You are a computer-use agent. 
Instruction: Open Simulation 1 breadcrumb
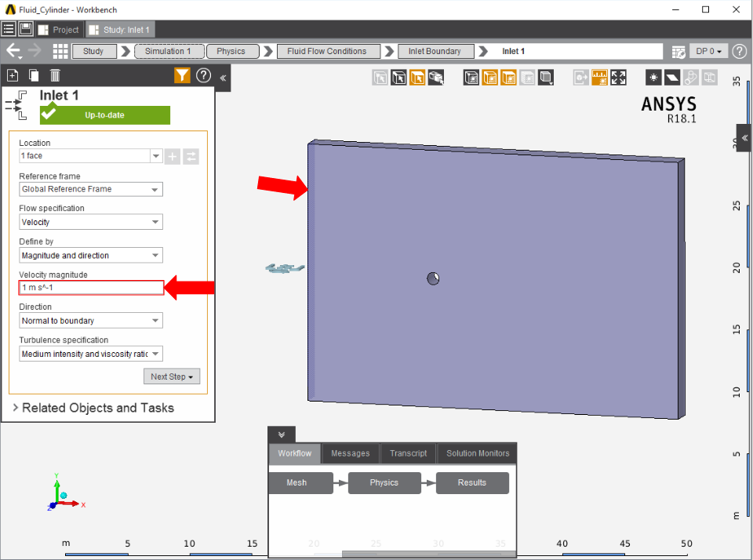tap(169, 51)
